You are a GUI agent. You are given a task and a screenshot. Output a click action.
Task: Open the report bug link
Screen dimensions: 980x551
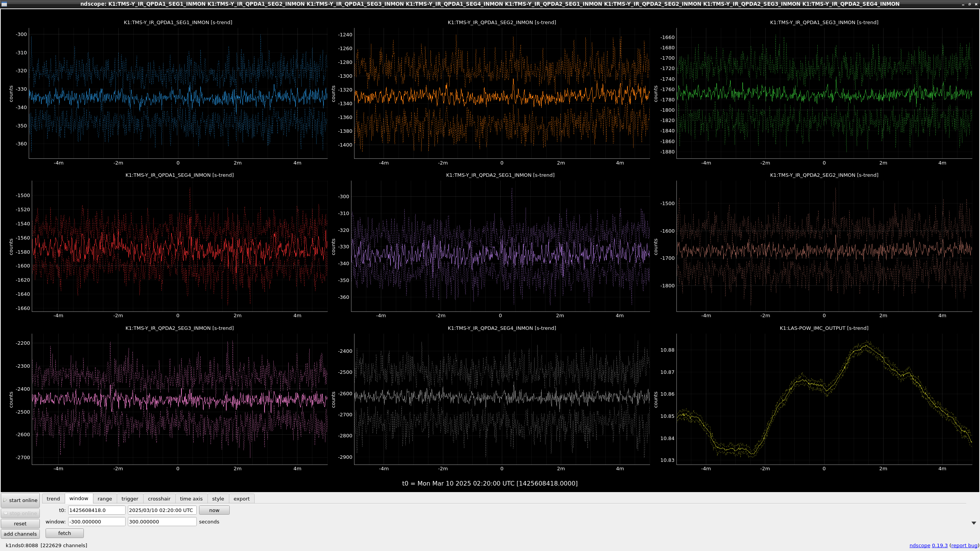click(964, 545)
